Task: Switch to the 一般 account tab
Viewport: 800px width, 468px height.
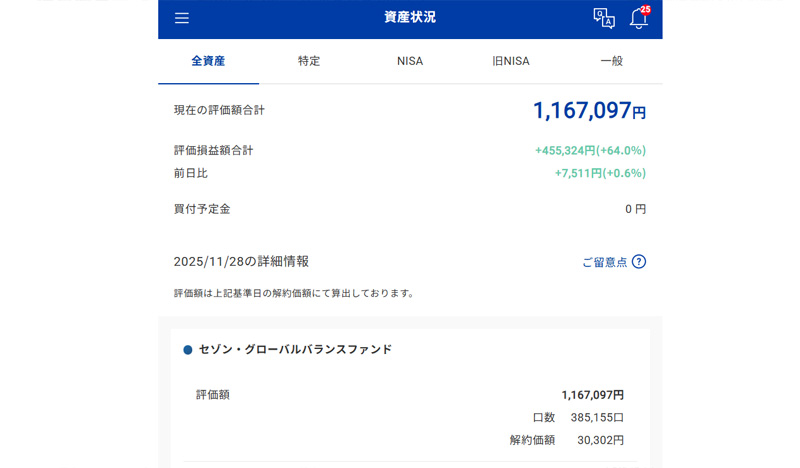Action: [611, 61]
